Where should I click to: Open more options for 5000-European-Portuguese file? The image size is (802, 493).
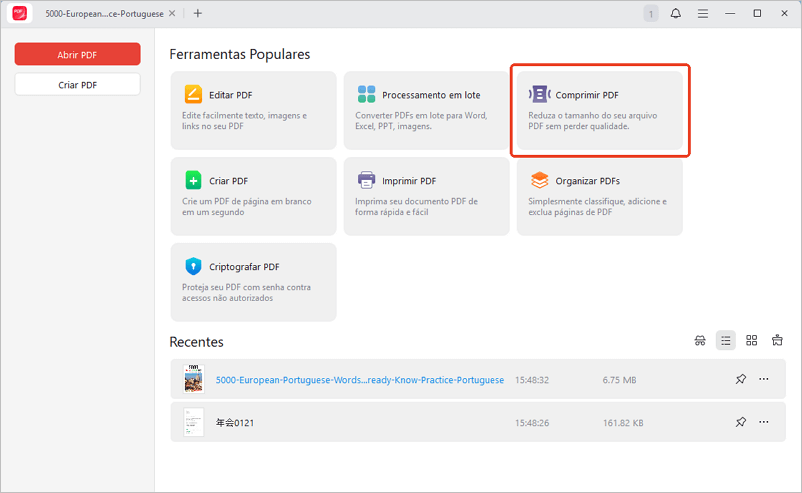764,379
